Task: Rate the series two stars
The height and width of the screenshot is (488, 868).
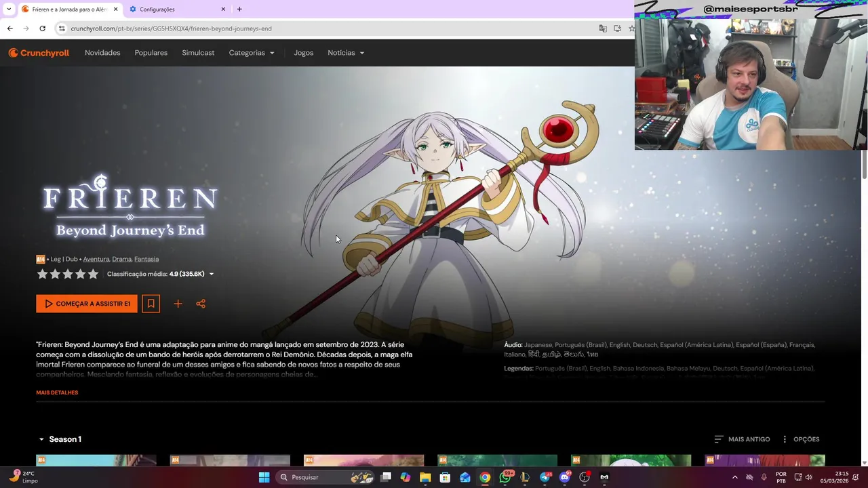Action: pyautogui.click(x=55, y=274)
